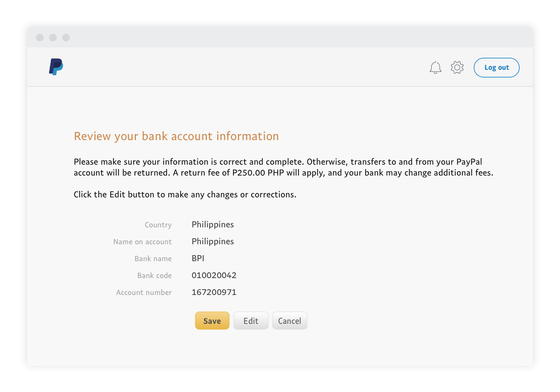This screenshot has width=560, height=392.
Task: Open the notifications bell
Action: pyautogui.click(x=435, y=68)
